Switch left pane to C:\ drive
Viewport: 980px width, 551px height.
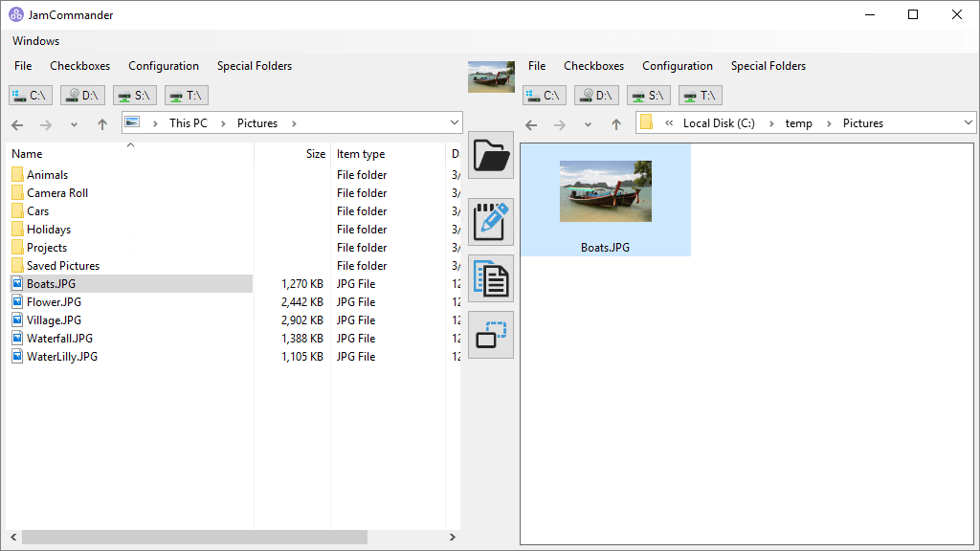(x=31, y=95)
